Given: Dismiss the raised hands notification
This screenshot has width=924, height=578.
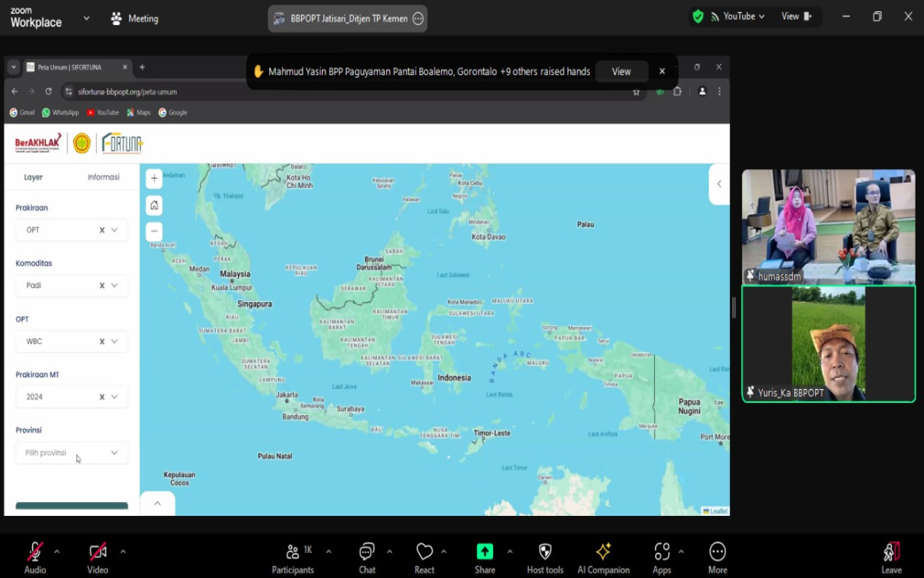Looking at the screenshot, I should click(x=662, y=71).
